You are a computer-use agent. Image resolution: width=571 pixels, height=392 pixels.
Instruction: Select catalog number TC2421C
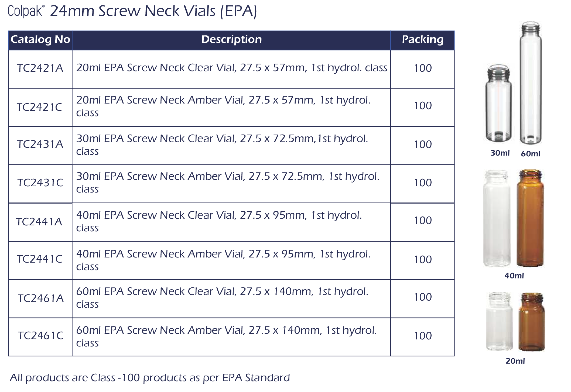40,107
